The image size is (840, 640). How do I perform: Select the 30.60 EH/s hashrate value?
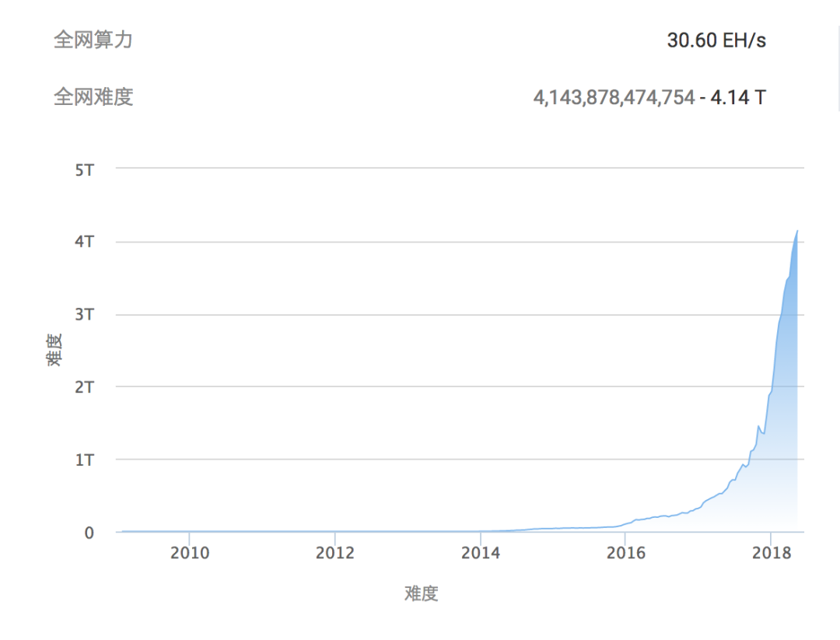[716, 40]
